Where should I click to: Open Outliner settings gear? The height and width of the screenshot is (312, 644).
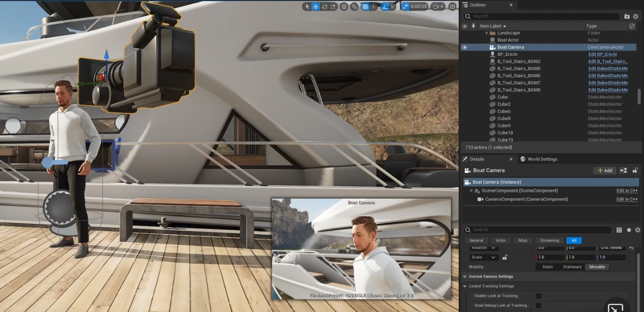coord(636,16)
